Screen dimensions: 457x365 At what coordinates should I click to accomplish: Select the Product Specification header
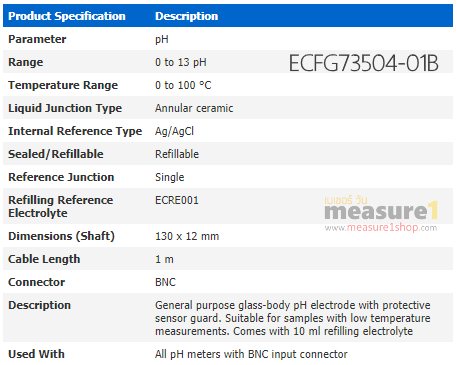click(67, 16)
